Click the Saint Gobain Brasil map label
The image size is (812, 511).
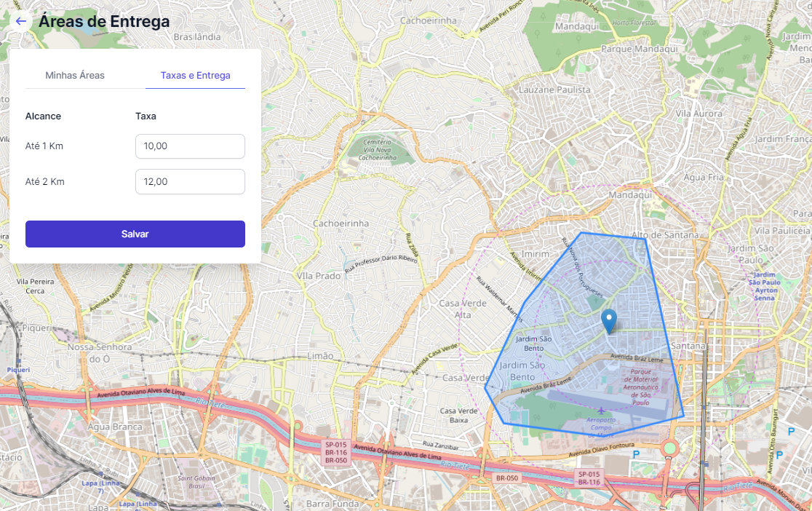point(193,482)
